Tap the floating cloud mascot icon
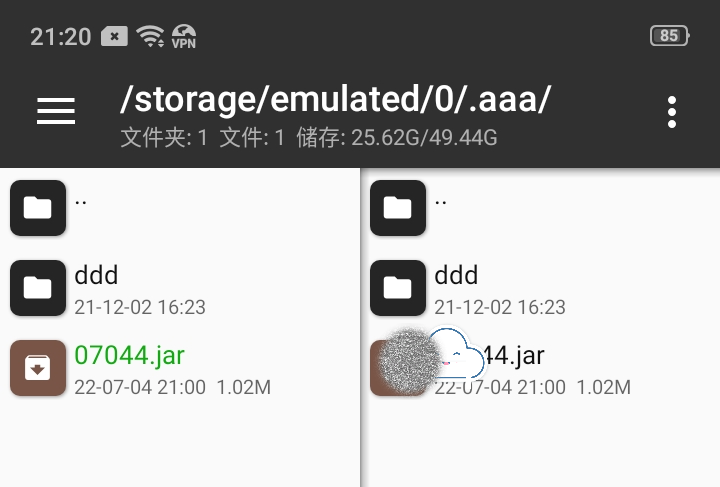720x487 pixels. (x=456, y=354)
